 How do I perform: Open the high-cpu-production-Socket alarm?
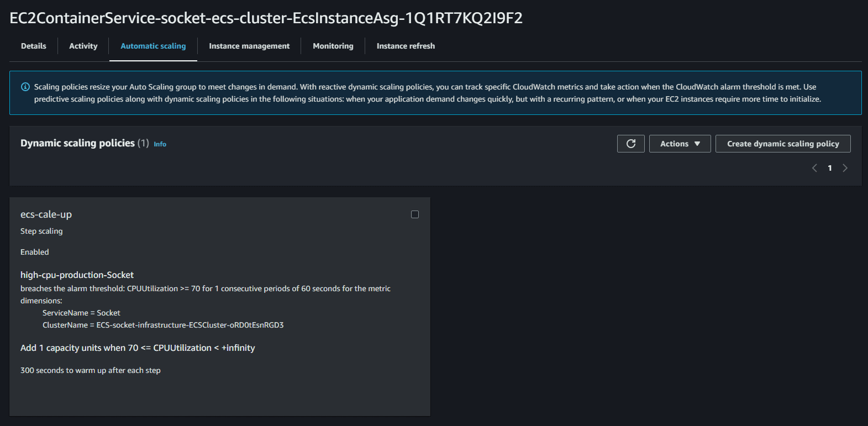(x=77, y=275)
